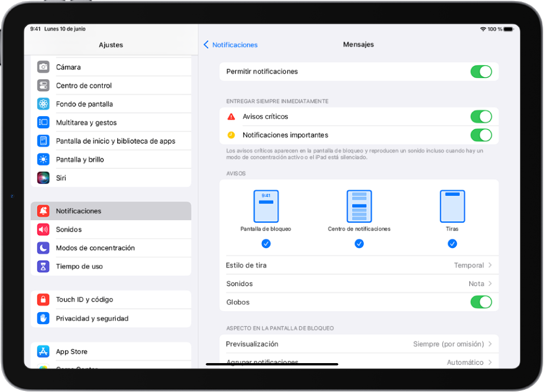The image size is (544, 392).
Task: Click the yellow Notificaciones importantes clock icon
Action: tap(231, 135)
